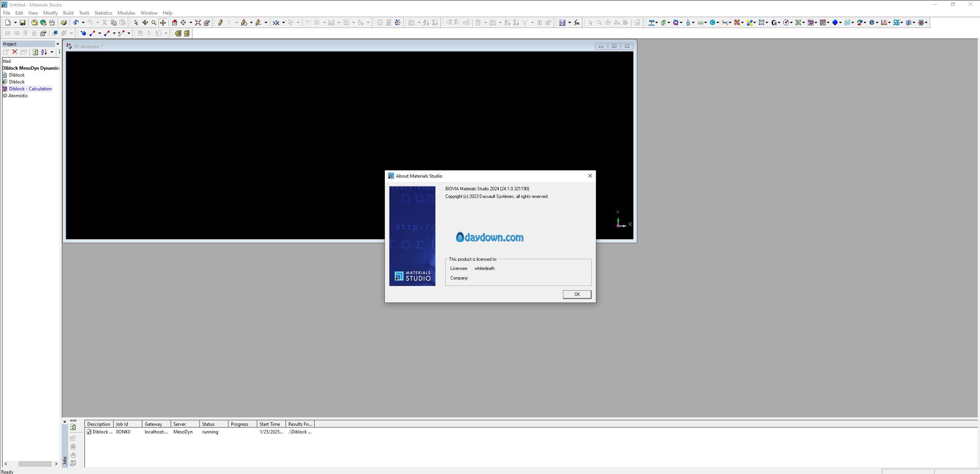Click the Adjust Hydrogen H icon
The height and width of the screenshot is (474, 980).
[317, 23]
